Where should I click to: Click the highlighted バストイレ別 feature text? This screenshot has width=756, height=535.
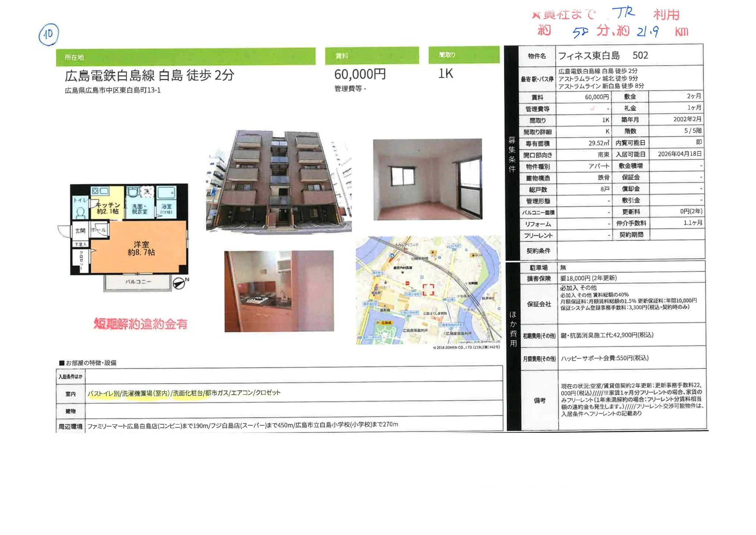click(x=103, y=393)
